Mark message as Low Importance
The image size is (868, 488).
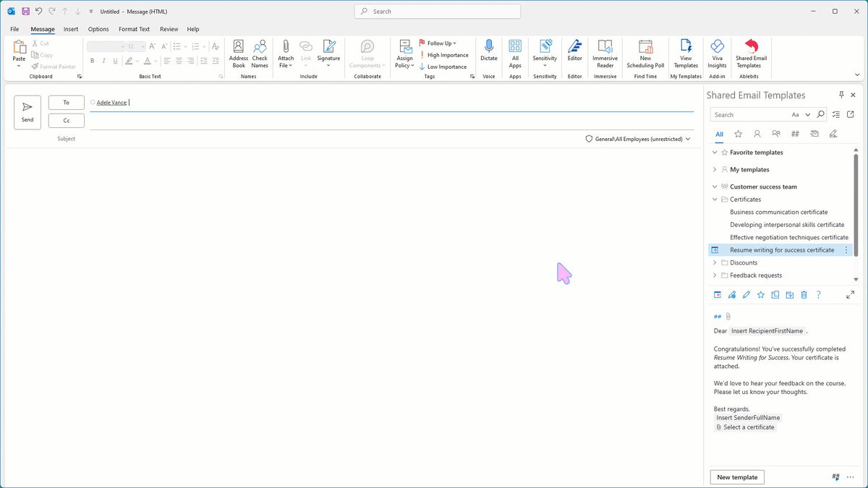click(x=443, y=67)
